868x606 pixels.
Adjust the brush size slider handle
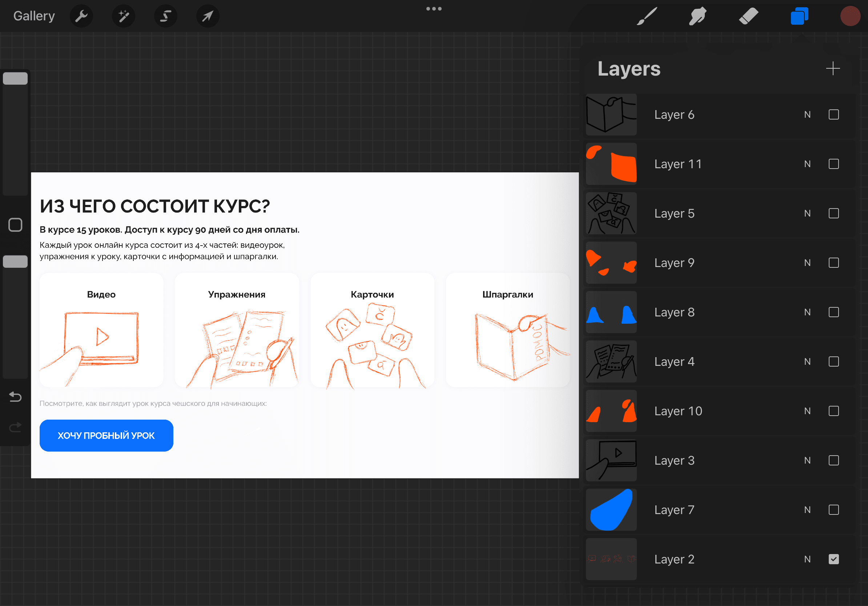tap(15, 78)
